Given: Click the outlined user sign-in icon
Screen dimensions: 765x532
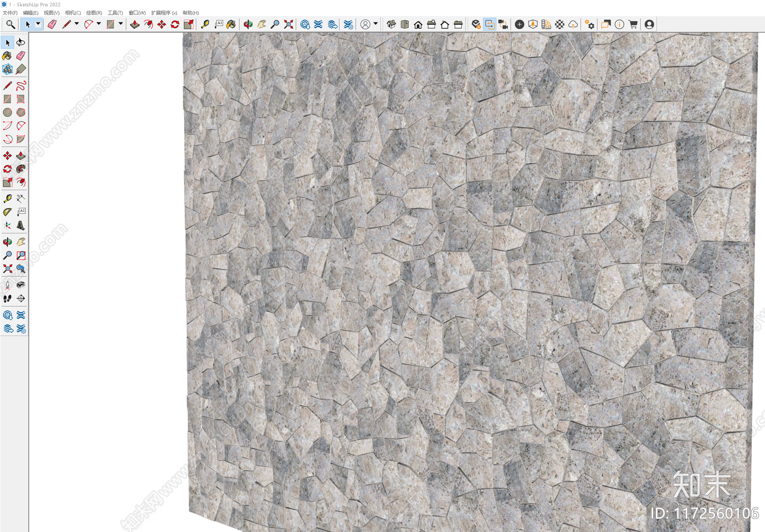Looking at the screenshot, I should [x=365, y=24].
